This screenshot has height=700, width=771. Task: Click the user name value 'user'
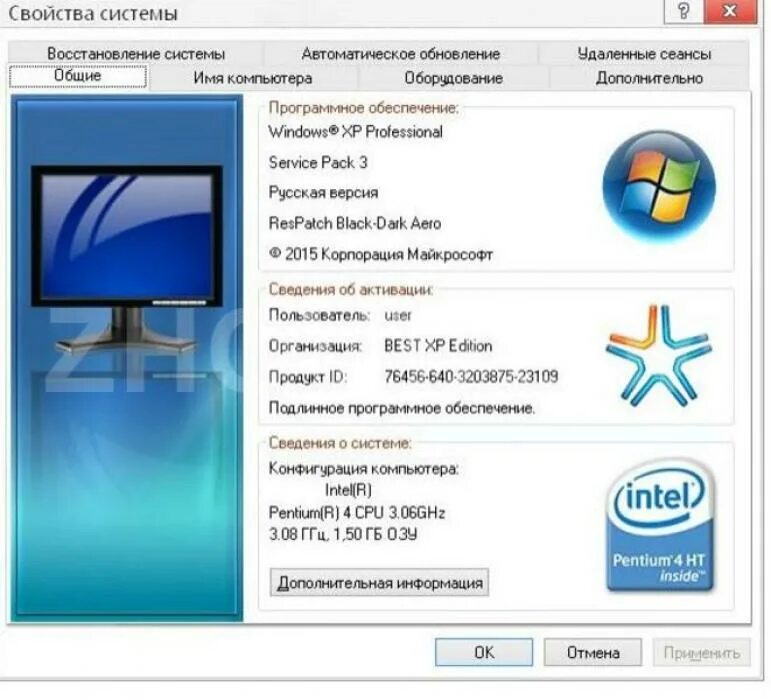(x=398, y=315)
